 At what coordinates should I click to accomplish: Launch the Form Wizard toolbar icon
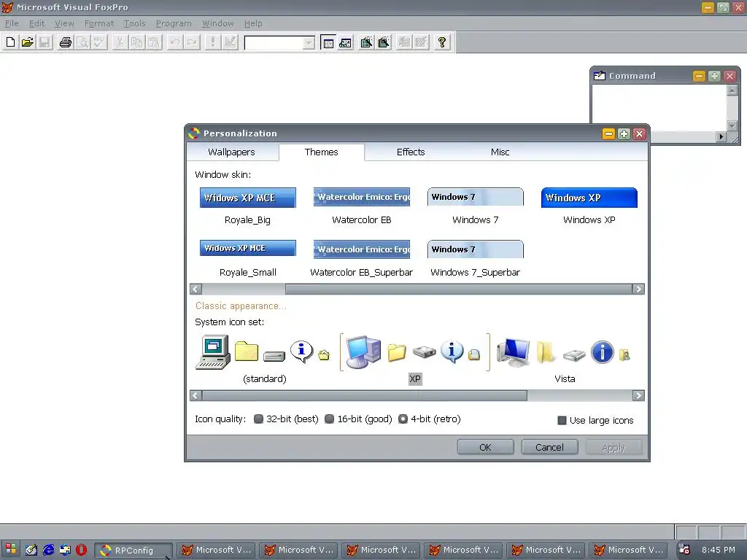click(366, 42)
